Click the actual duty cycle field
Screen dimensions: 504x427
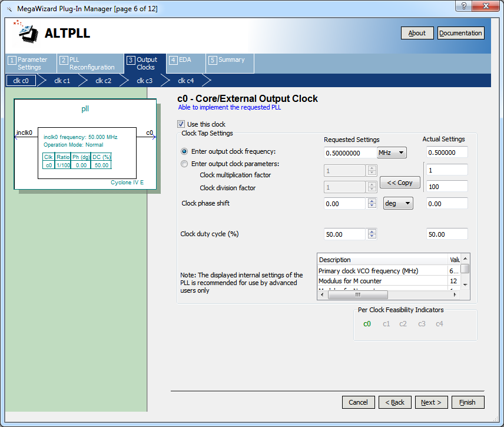click(447, 234)
